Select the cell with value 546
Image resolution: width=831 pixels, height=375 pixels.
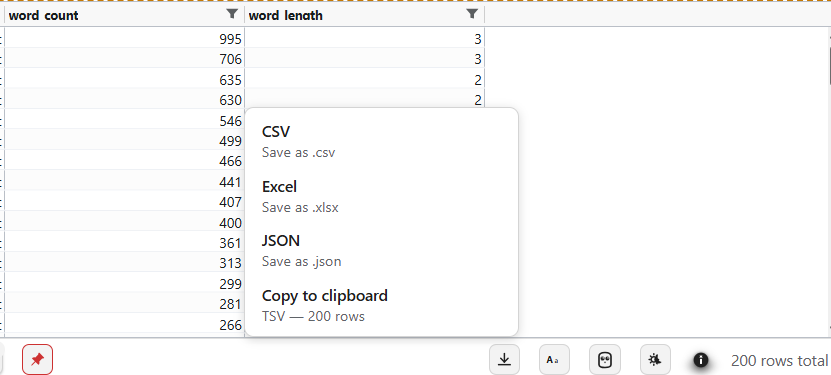125,120
